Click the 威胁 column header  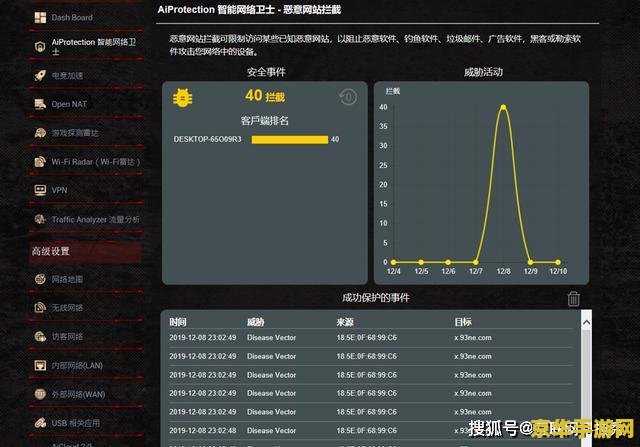point(256,322)
